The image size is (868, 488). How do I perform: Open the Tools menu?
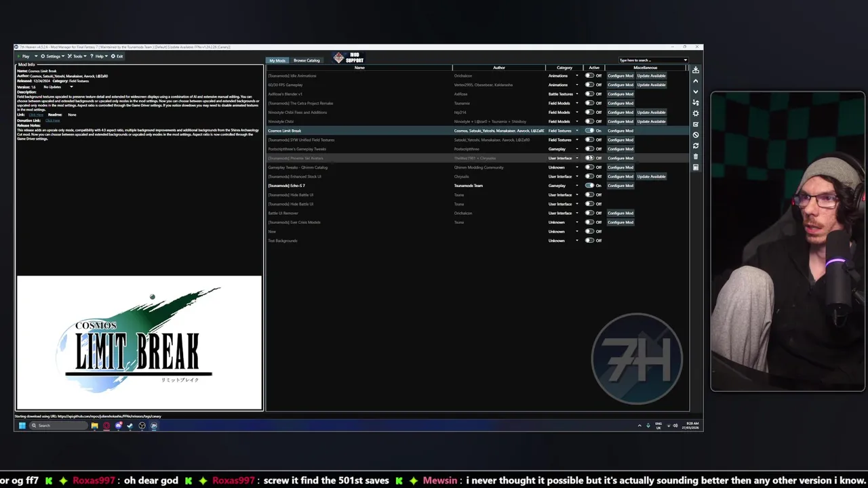tap(77, 56)
